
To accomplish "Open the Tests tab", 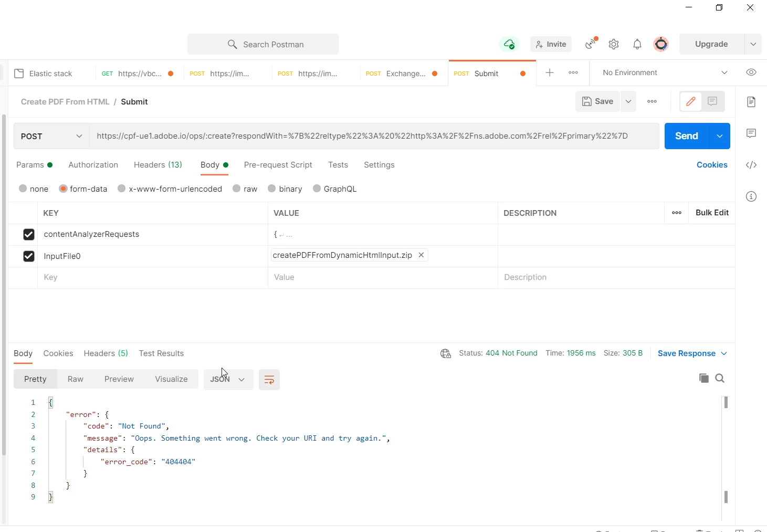I will pos(338,165).
